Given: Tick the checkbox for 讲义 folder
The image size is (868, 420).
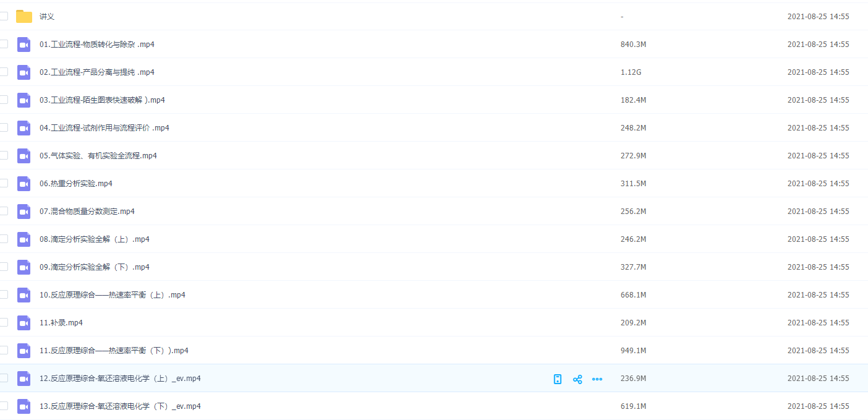Looking at the screenshot, I should pyautogui.click(x=4, y=16).
